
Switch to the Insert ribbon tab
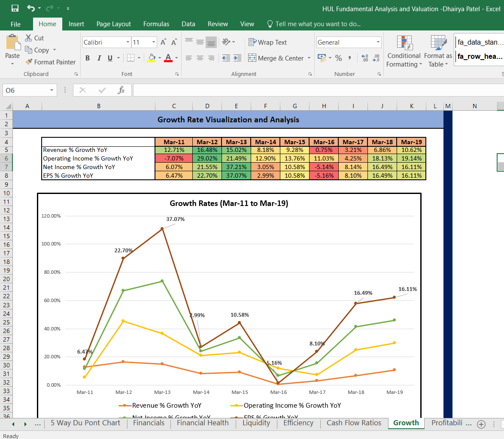pos(76,24)
